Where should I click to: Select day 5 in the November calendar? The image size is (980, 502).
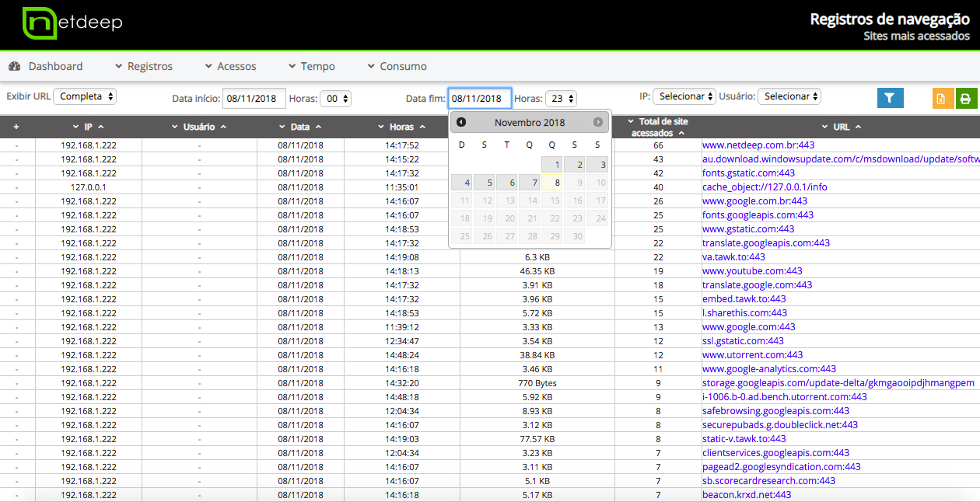485,183
